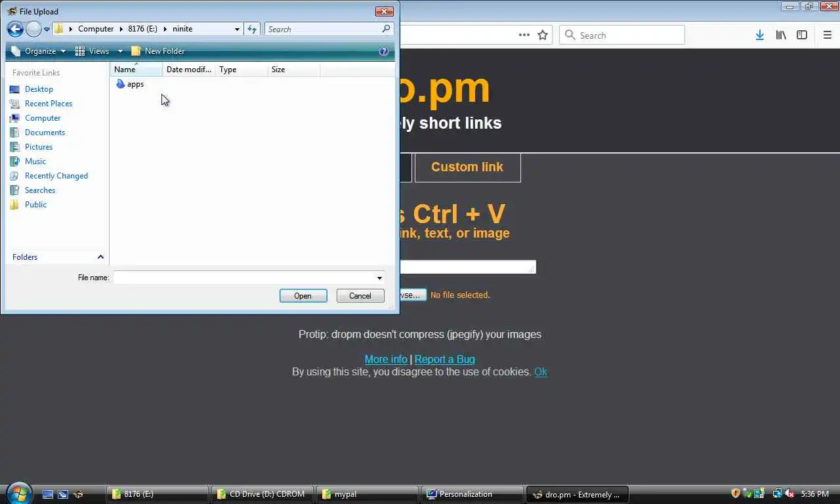The width and height of the screenshot is (840, 504).
Task: Switch to Custom link tab
Action: click(468, 167)
